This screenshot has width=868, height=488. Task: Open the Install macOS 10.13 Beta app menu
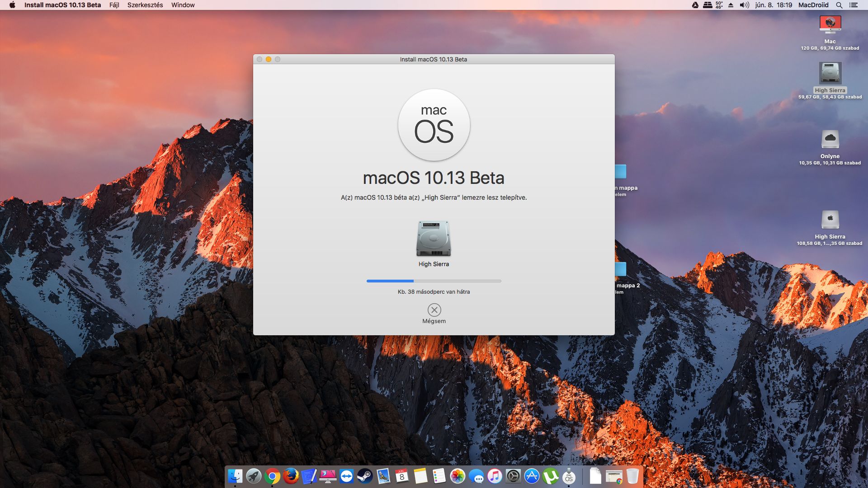tap(62, 5)
